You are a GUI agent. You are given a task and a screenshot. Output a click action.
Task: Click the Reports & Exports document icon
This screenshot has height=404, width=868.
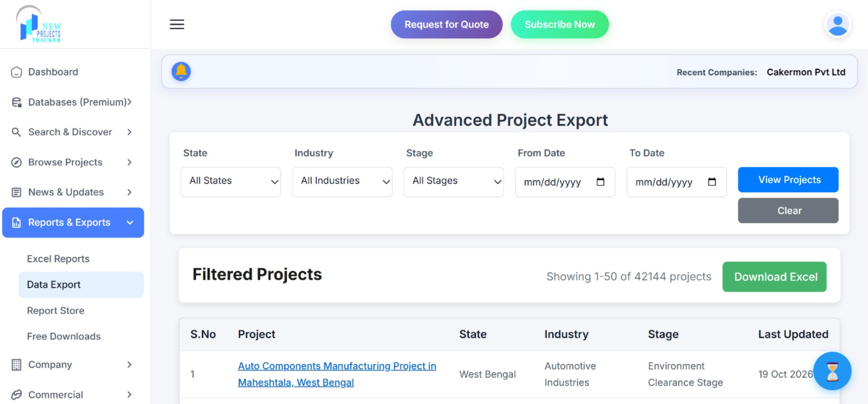point(16,223)
